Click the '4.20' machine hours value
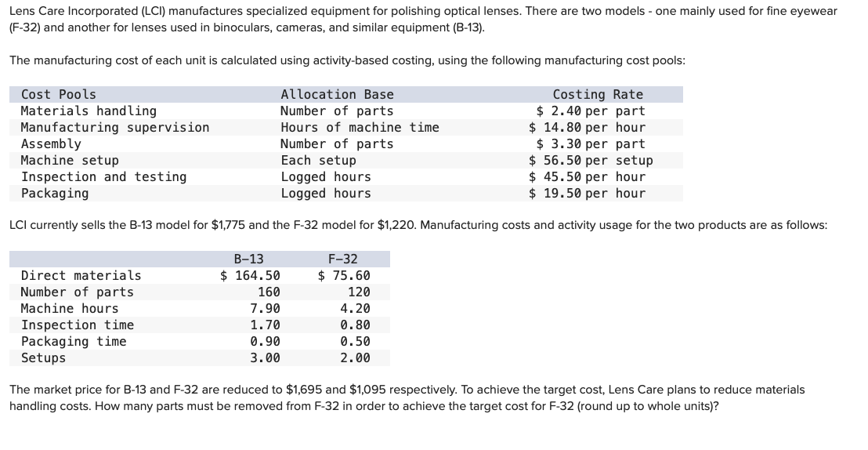This screenshot has width=868, height=450. tap(356, 309)
